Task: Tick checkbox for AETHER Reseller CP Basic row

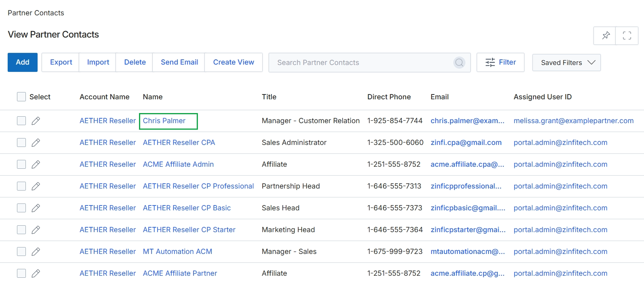Action: 21,208
